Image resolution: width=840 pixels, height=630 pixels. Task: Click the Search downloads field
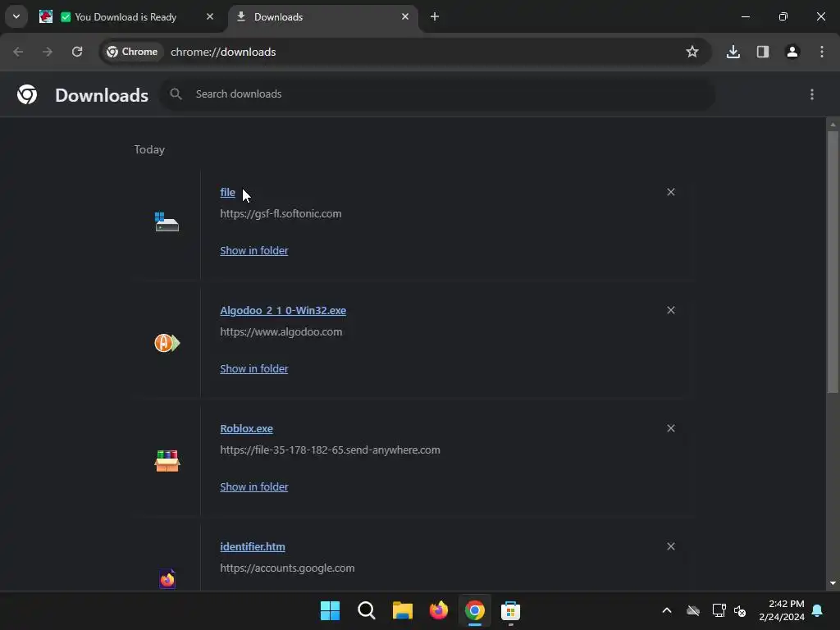[x=437, y=94]
